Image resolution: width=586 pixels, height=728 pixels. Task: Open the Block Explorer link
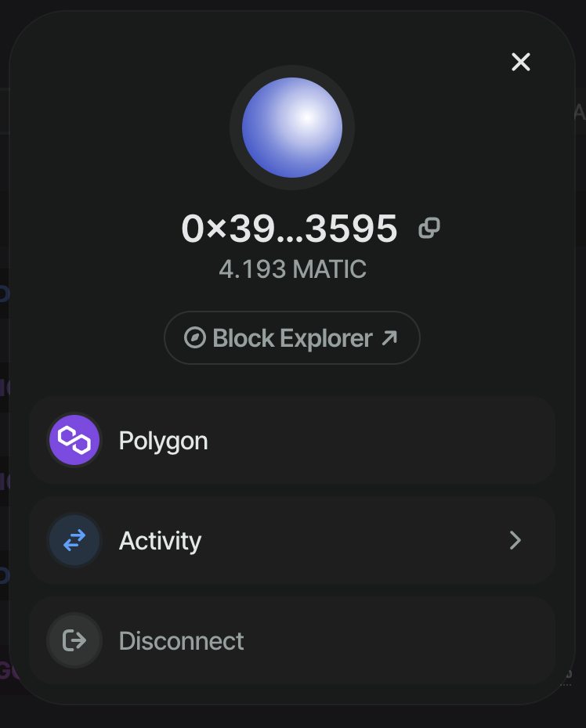[292, 338]
